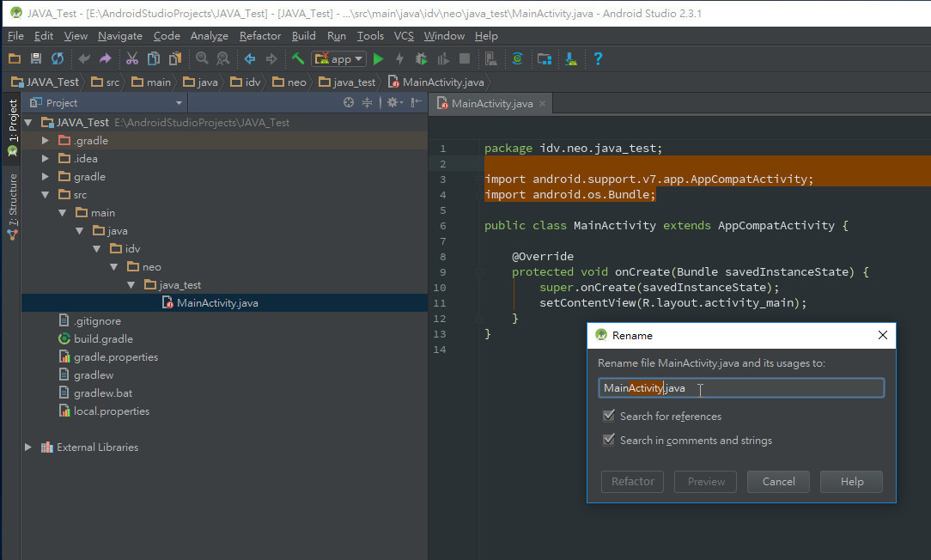
Task: Click the Forward navigation arrow
Action: (x=271, y=58)
